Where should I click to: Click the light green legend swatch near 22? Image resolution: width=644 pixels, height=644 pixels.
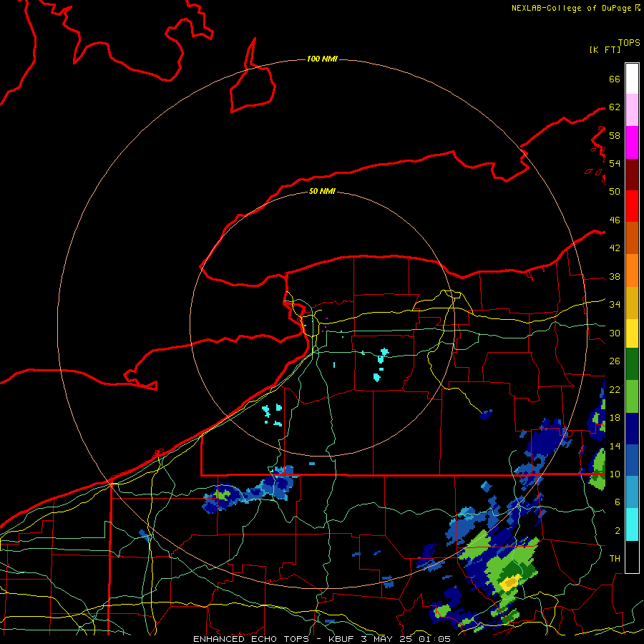click(632, 396)
